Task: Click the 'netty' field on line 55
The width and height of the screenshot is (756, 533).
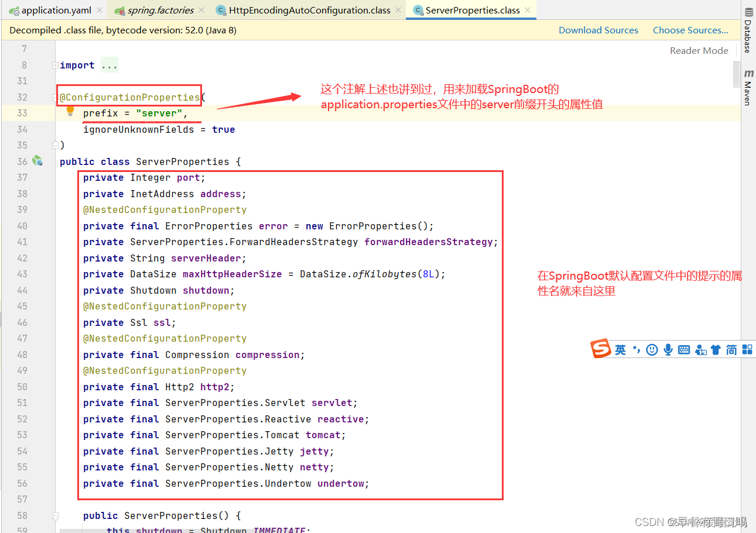Action: [x=314, y=467]
